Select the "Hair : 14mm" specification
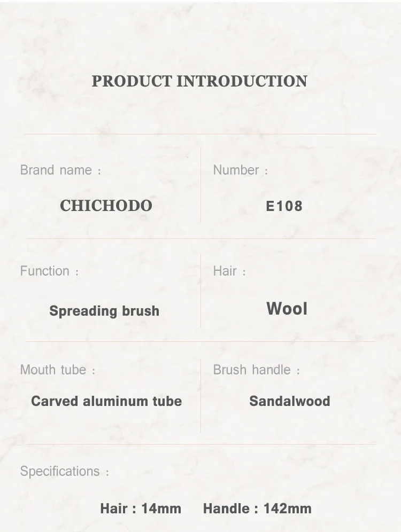Image resolution: width=401 pixels, height=532 pixels. 141,508
